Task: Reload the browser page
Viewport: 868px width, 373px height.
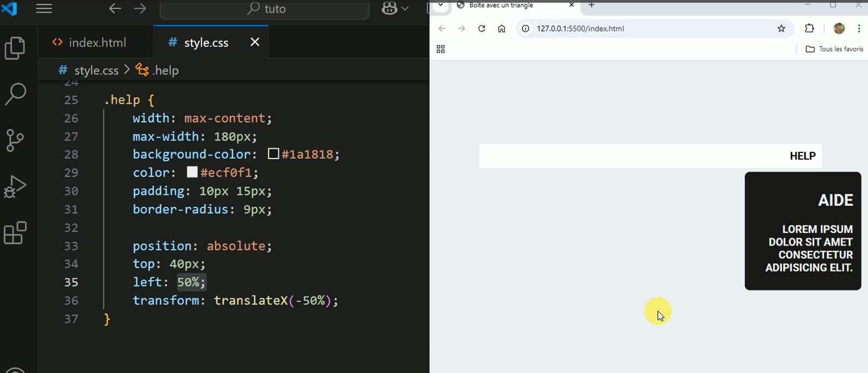Action: coord(481,29)
